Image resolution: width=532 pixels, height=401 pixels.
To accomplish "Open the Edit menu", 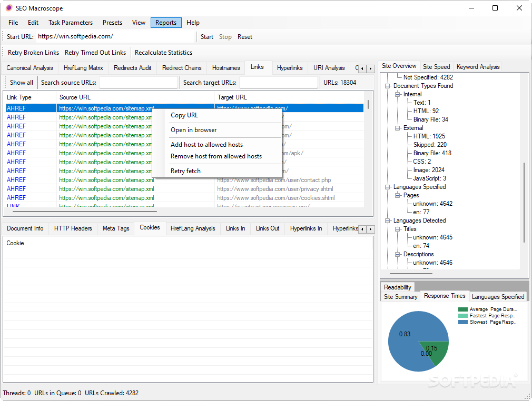I will pyautogui.click(x=33, y=23).
